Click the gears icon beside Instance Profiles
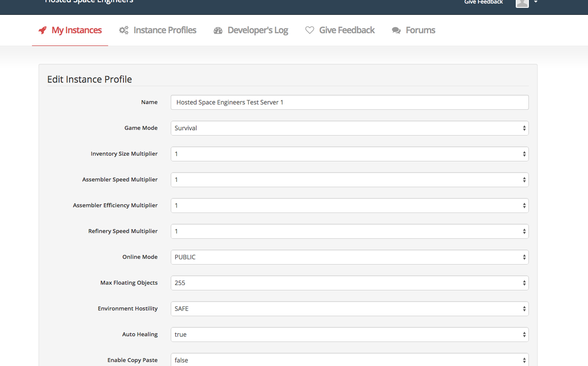Viewport: 588px width, 366px height. point(124,30)
